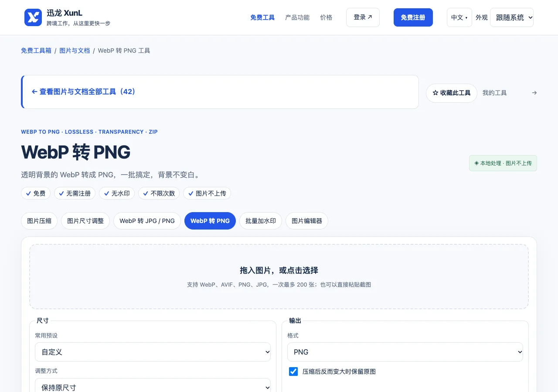
Task: Click the arrow next to 我的工具
Action: click(x=534, y=93)
